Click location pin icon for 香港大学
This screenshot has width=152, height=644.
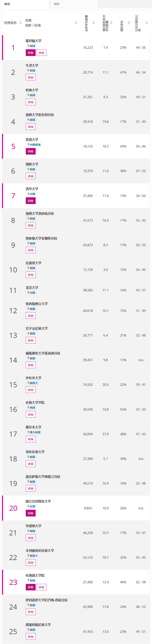pyautogui.click(x=28, y=144)
